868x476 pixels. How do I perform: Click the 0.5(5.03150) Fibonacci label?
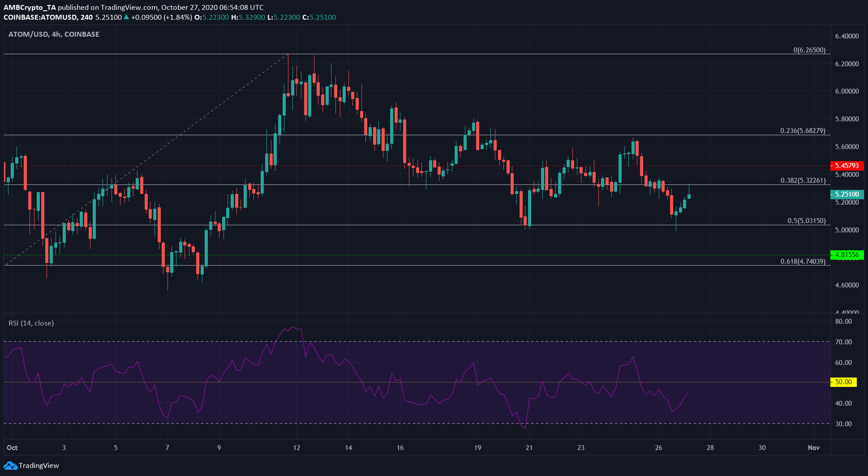coord(807,221)
